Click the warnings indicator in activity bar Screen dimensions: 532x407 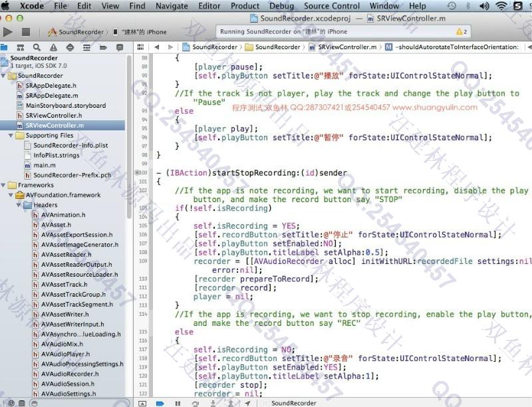[462, 31]
